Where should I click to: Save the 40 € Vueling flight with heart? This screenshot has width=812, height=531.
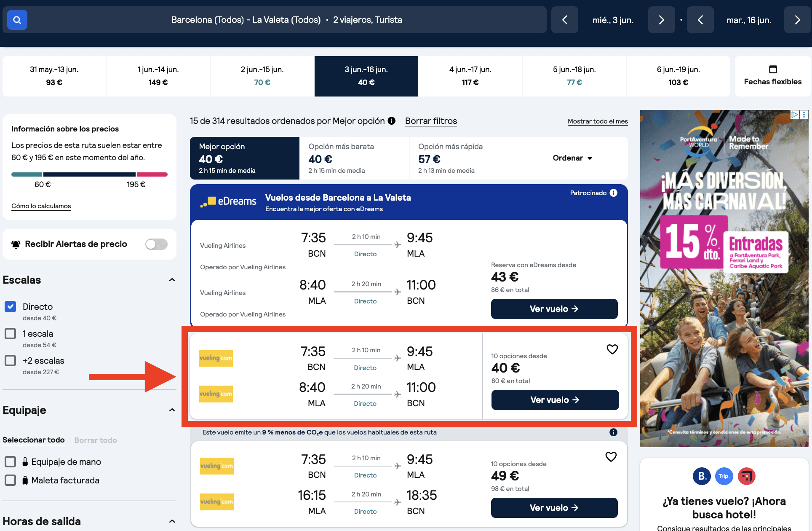612,349
